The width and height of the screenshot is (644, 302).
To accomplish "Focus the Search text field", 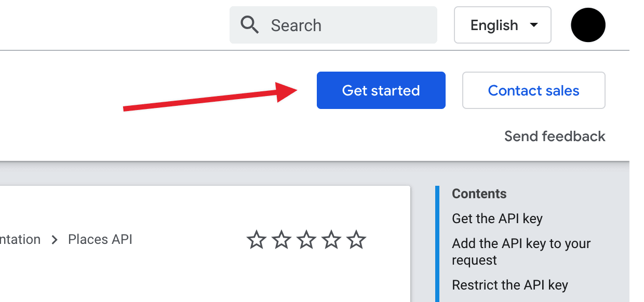I will [x=343, y=25].
